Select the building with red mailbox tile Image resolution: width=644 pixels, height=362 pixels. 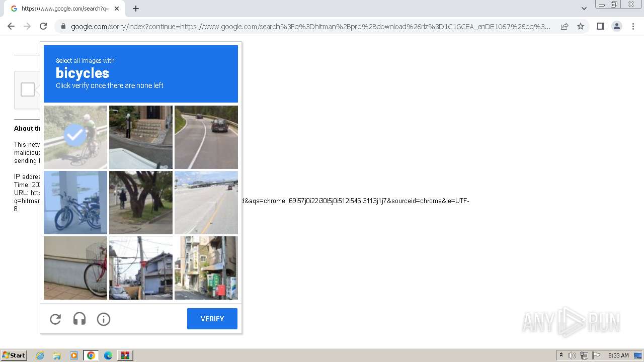coord(206,268)
